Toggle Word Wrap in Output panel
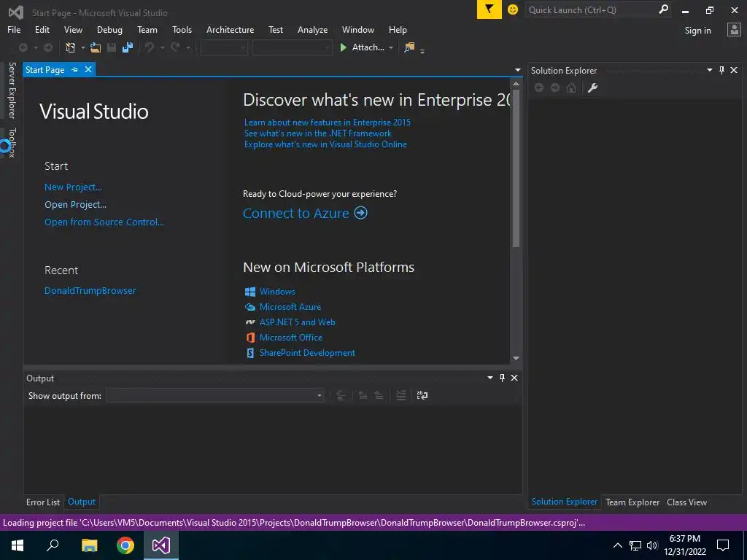747x560 pixels. point(422,396)
